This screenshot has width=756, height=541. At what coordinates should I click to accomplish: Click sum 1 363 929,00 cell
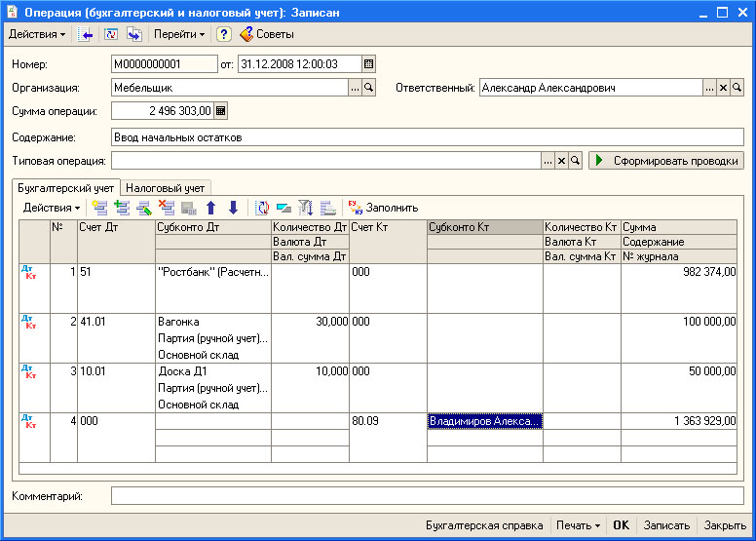coord(679,421)
